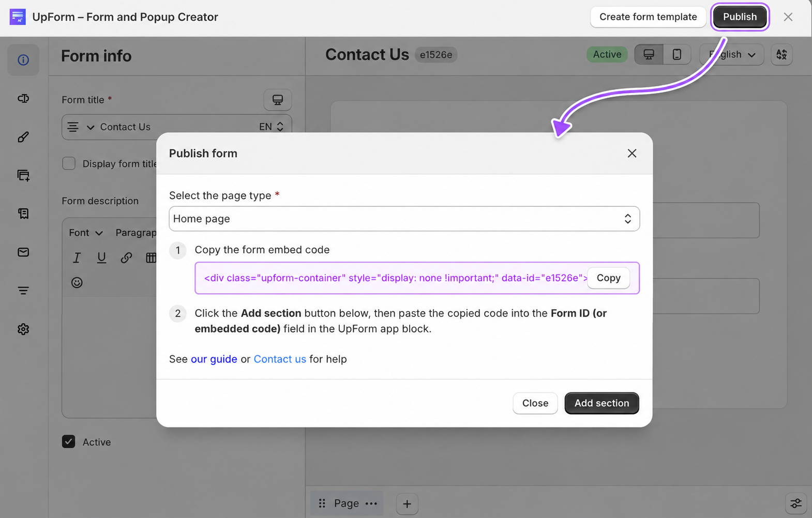Close the Publish form dialog with X
This screenshot has width=812, height=518.
pos(632,154)
